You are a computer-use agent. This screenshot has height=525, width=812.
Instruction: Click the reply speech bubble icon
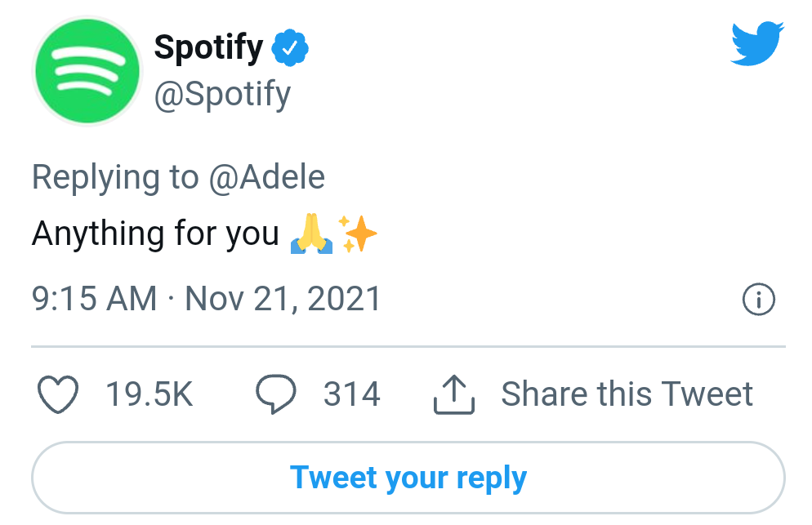pyautogui.click(x=275, y=395)
